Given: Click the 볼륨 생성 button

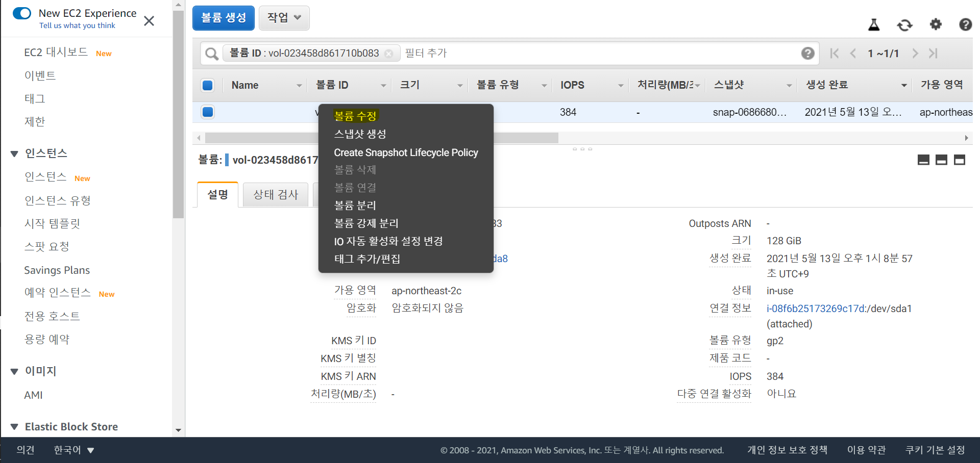Looking at the screenshot, I should click(x=224, y=18).
